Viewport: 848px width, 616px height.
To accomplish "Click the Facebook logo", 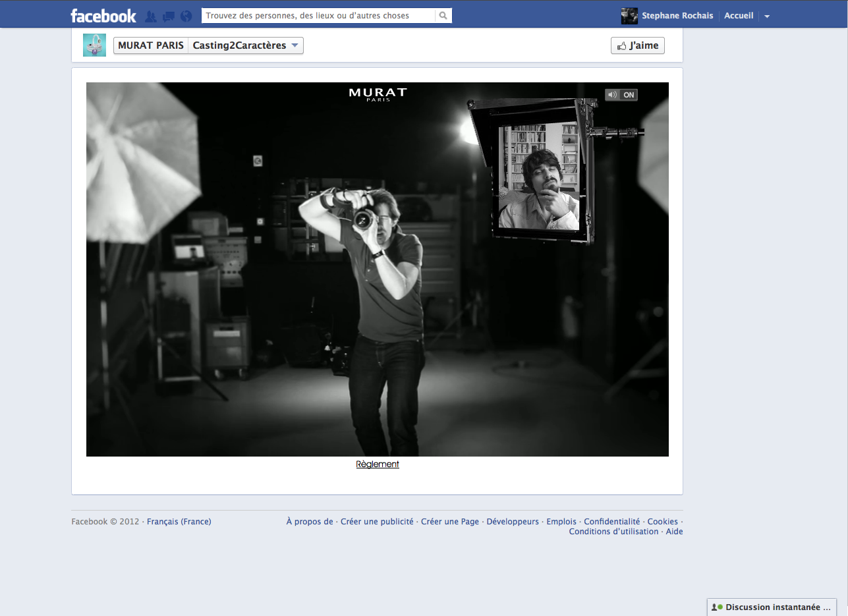I will point(103,16).
